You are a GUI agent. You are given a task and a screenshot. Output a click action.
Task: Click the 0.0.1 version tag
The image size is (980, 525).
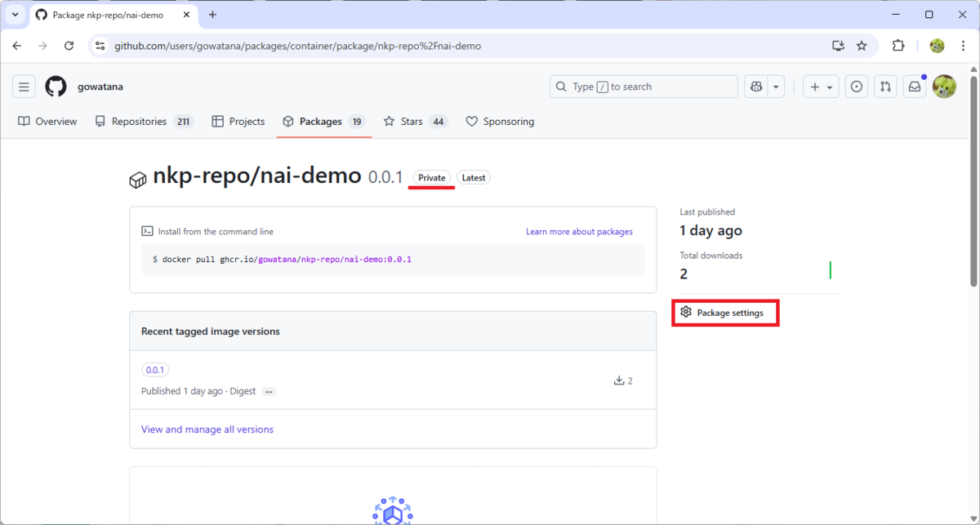[x=155, y=370]
